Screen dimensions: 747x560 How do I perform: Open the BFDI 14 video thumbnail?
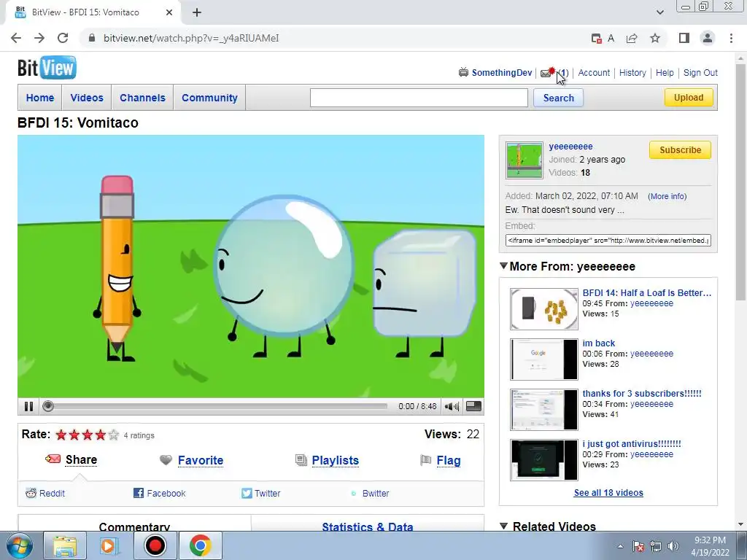[544, 309]
